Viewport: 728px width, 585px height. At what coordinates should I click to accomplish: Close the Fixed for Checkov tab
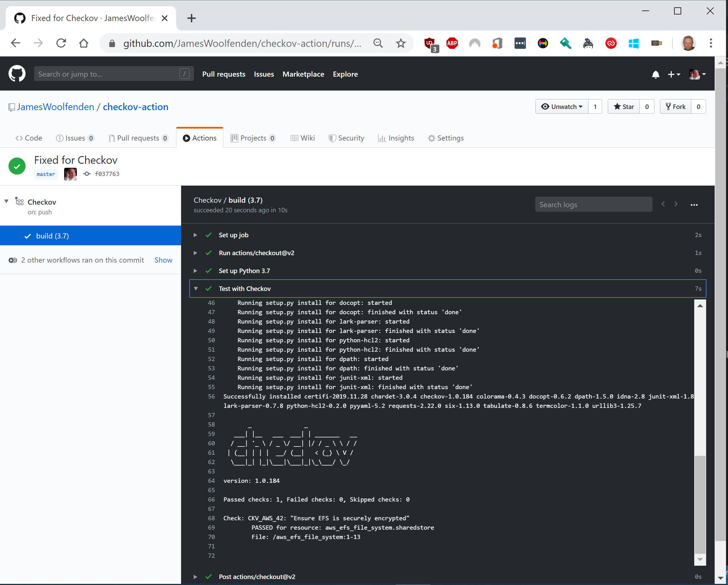pos(164,18)
